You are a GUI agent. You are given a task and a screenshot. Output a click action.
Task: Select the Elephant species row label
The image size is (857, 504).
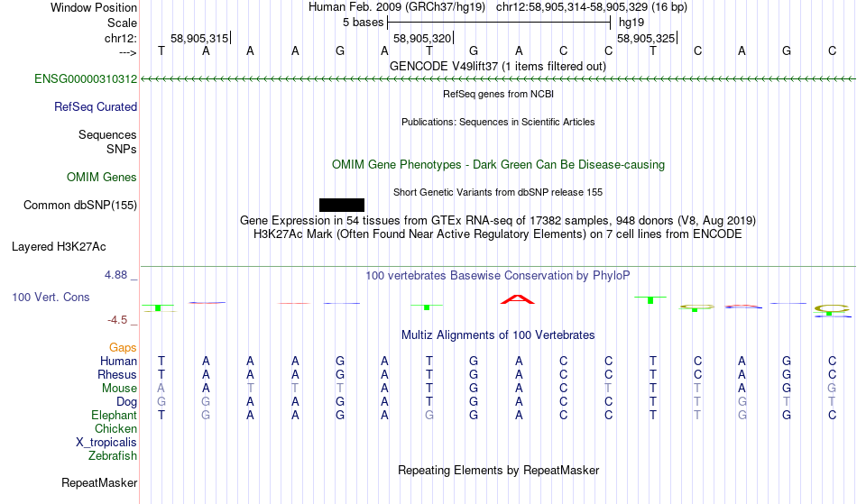[x=114, y=415]
